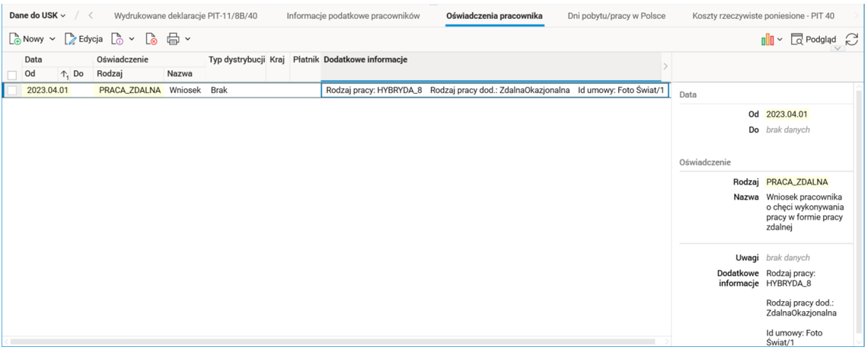
Task: Click the Rodzaj pracy: HYBRYDA_8 cell
Action: [x=496, y=90]
